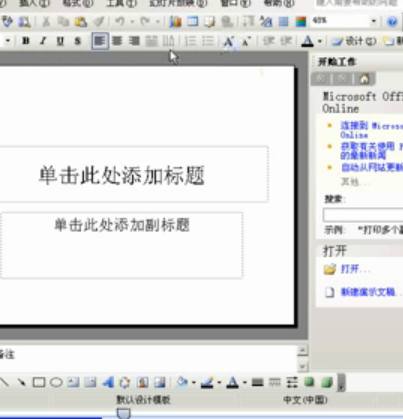Open the font size dropdown arrow
This screenshot has width=403, height=419.
[8, 41]
